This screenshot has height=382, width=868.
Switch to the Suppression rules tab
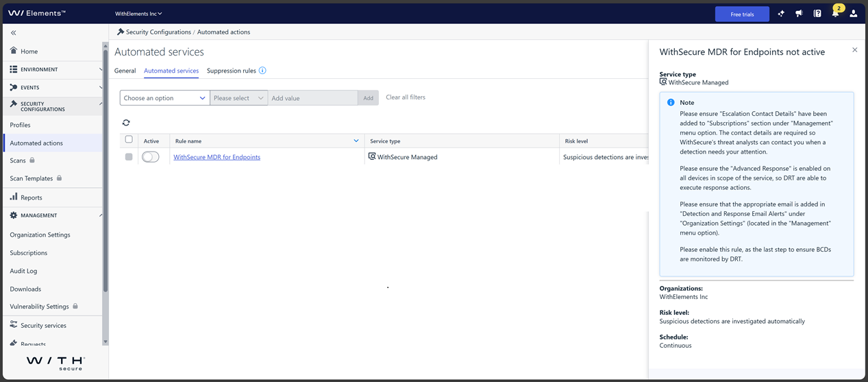click(x=231, y=71)
